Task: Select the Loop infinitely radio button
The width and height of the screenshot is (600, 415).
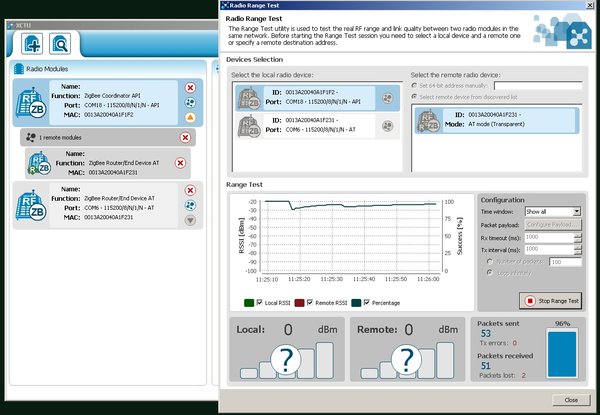Action: tap(489, 273)
